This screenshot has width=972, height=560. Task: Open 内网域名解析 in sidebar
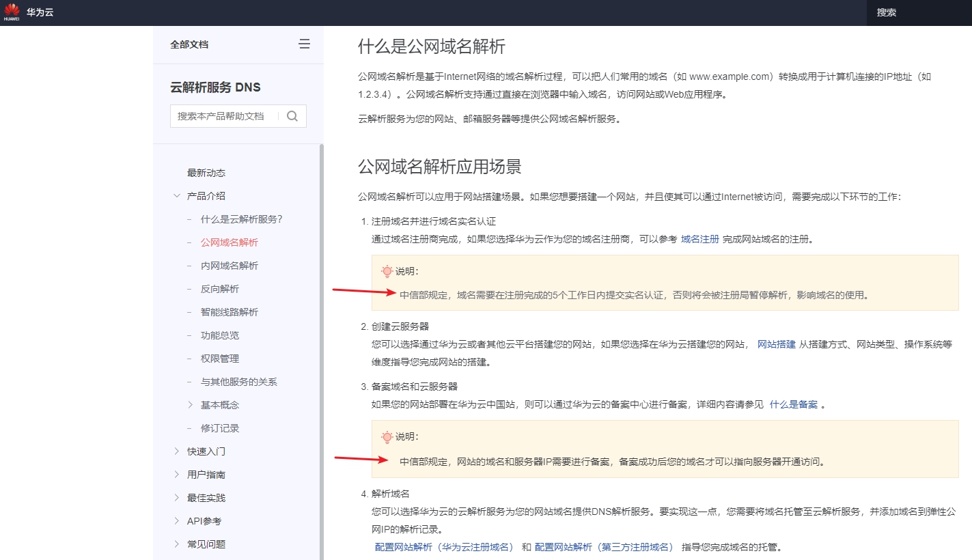tap(230, 266)
